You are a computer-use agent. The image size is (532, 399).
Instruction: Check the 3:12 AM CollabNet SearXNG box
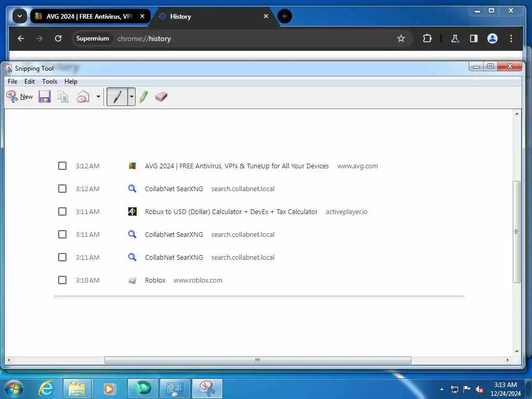pyautogui.click(x=62, y=189)
